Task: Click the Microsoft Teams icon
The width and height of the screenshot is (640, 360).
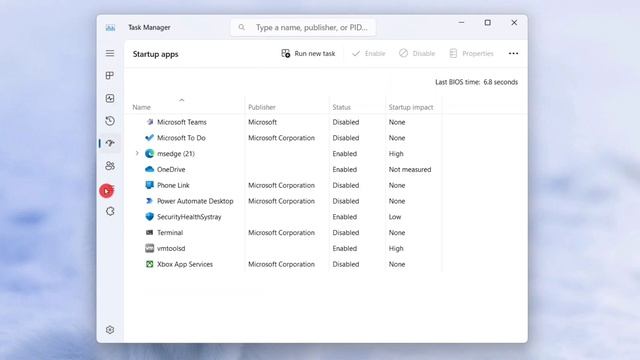Action: coord(149,122)
